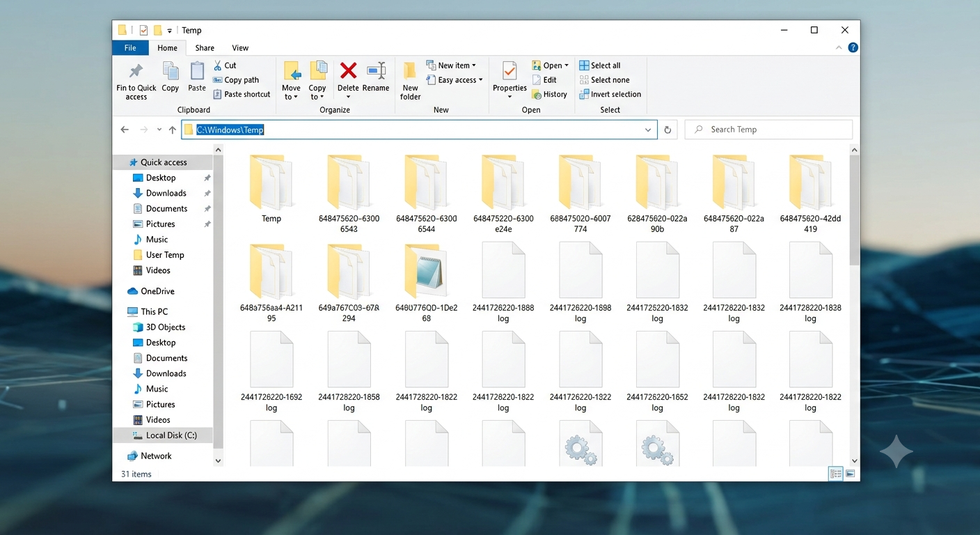Select the folder named Temp
Image resolution: width=980 pixels, height=535 pixels.
271,188
